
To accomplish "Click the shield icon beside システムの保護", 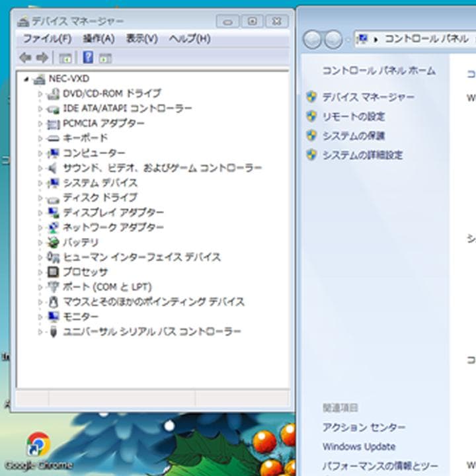I will point(311,136).
